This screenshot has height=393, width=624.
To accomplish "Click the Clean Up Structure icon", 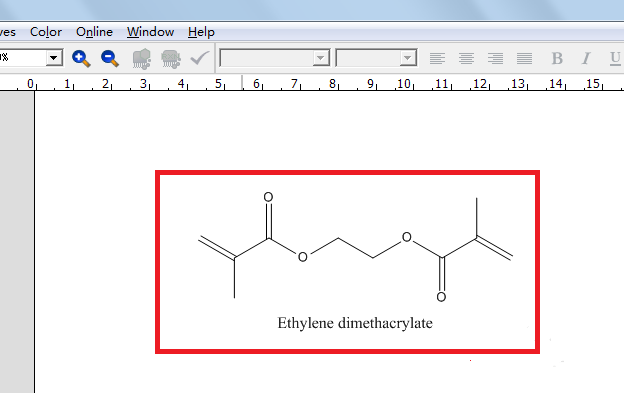I will pyautogui.click(x=142, y=59).
